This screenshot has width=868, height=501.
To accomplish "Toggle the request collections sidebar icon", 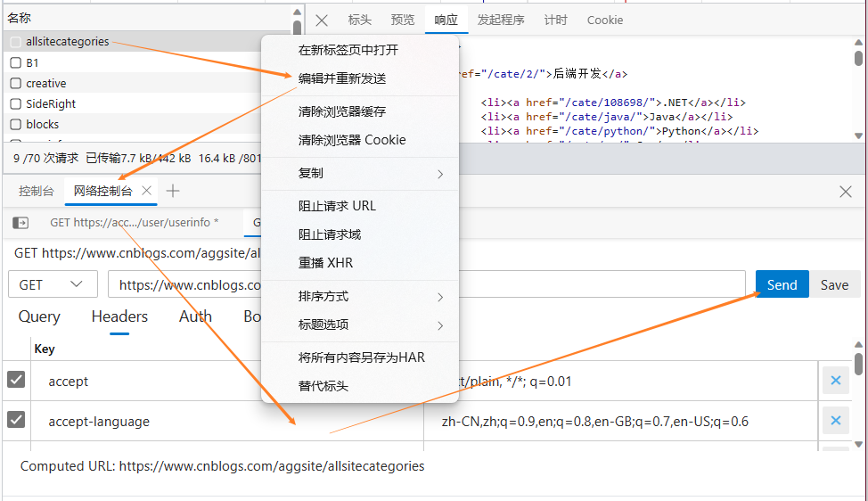I will click(x=20, y=223).
